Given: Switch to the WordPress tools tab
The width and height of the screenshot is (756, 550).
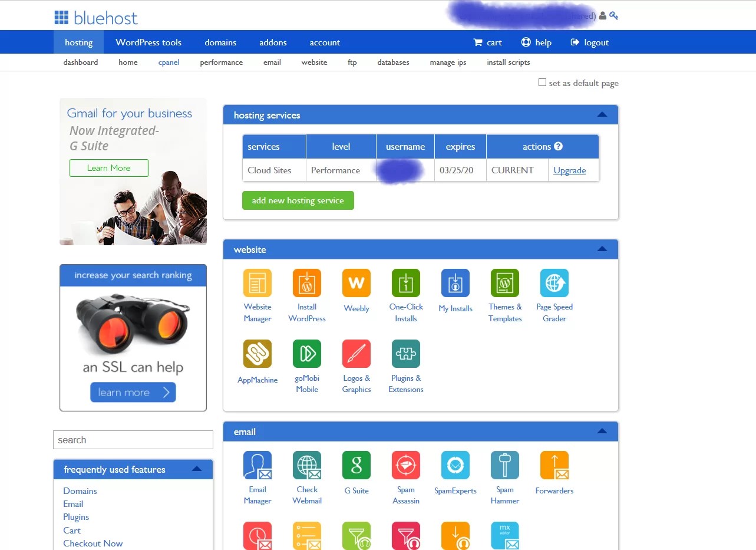Looking at the screenshot, I should (148, 42).
